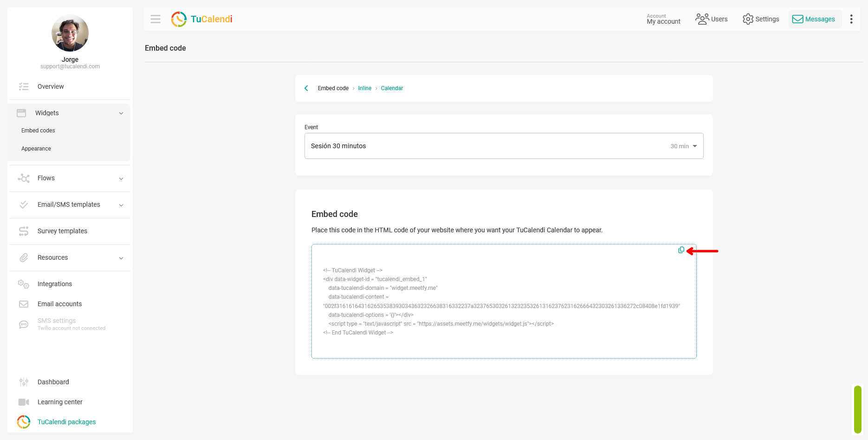Image resolution: width=868 pixels, height=440 pixels.
Task: Toggle the hamburger sidebar menu
Action: click(155, 19)
